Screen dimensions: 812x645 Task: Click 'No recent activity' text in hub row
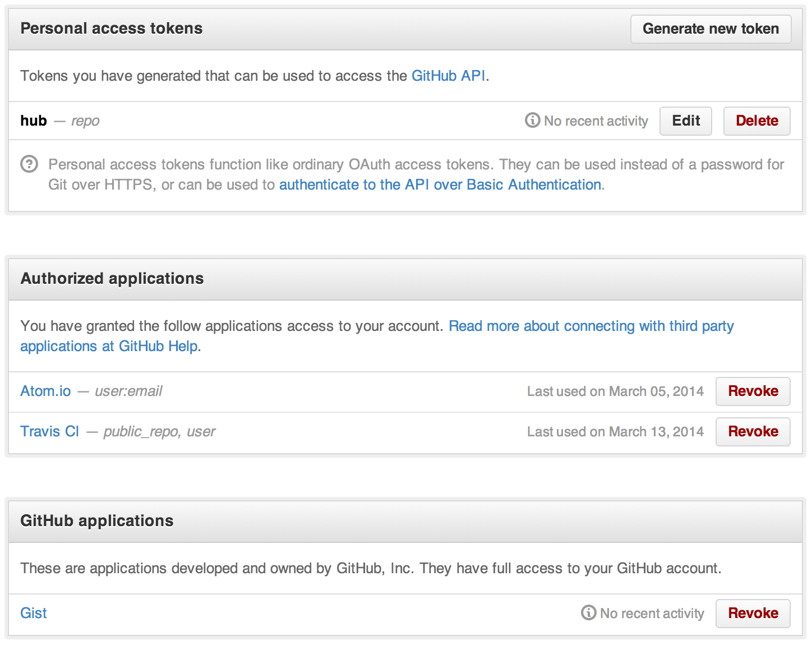596,121
